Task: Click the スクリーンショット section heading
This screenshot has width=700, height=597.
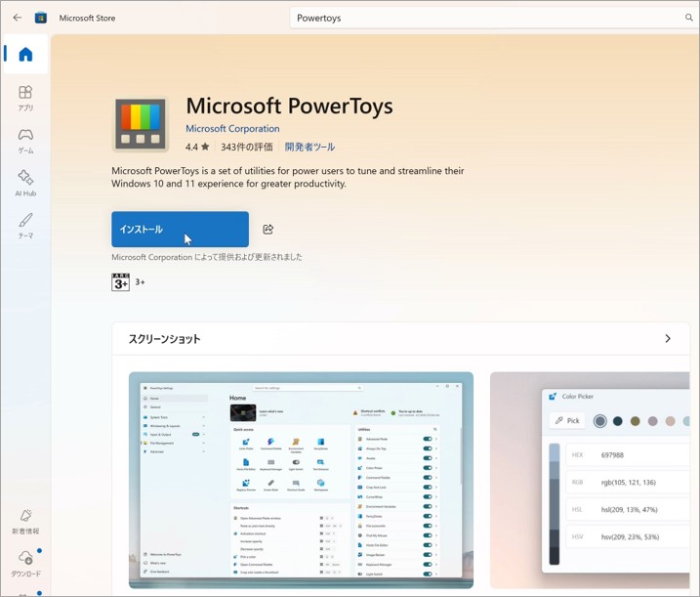Action: (164, 339)
